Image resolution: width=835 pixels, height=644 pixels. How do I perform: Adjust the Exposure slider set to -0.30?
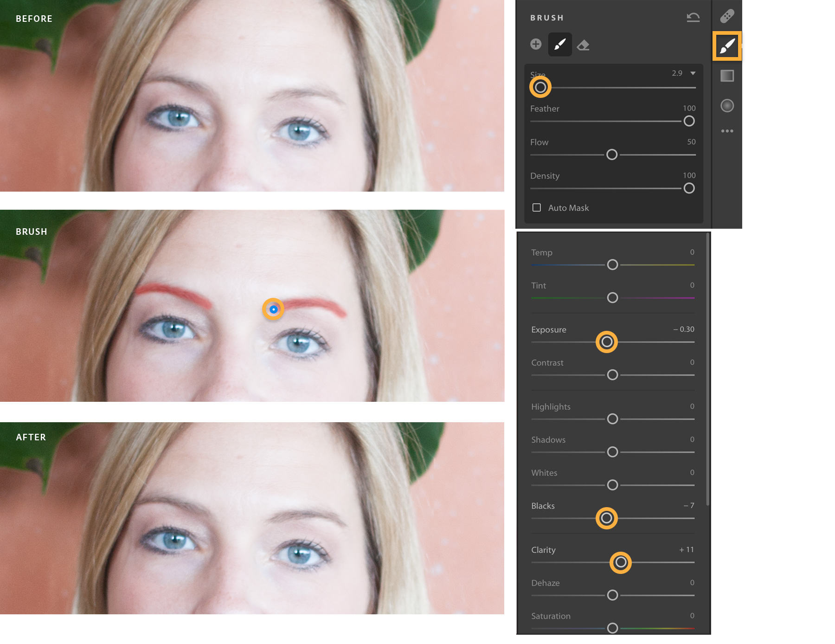(x=606, y=342)
